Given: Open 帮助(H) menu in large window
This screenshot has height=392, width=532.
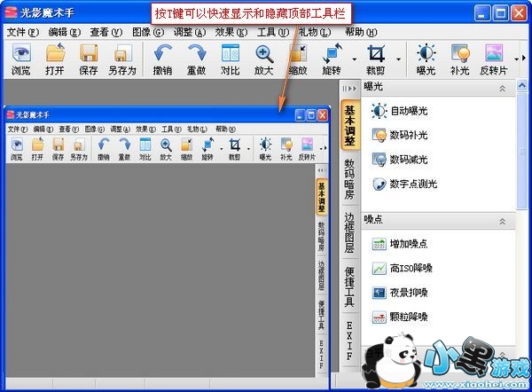Looking at the screenshot, I should pyautogui.click(x=361, y=32).
